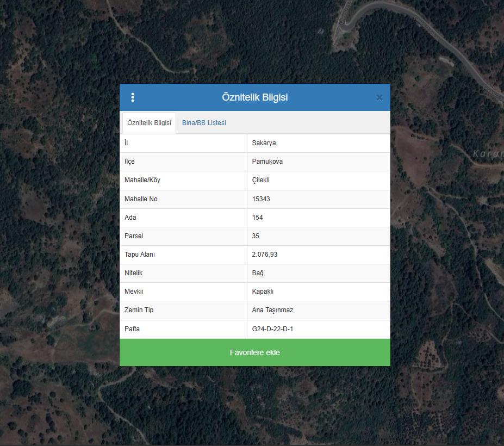Viewport: 504px width, 446px height.
Task: Close the Öznitelik Bilgisi dialog
Action: point(379,97)
